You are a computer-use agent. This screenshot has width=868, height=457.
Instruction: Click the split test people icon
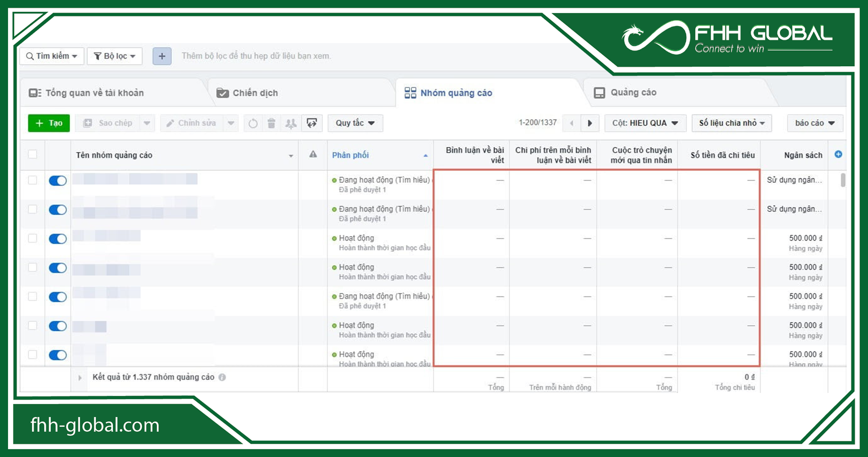click(291, 123)
